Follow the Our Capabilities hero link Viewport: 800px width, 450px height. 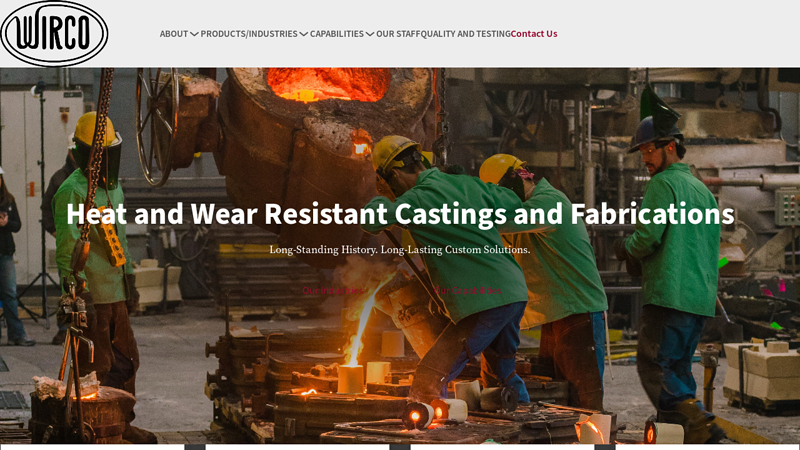(466, 291)
